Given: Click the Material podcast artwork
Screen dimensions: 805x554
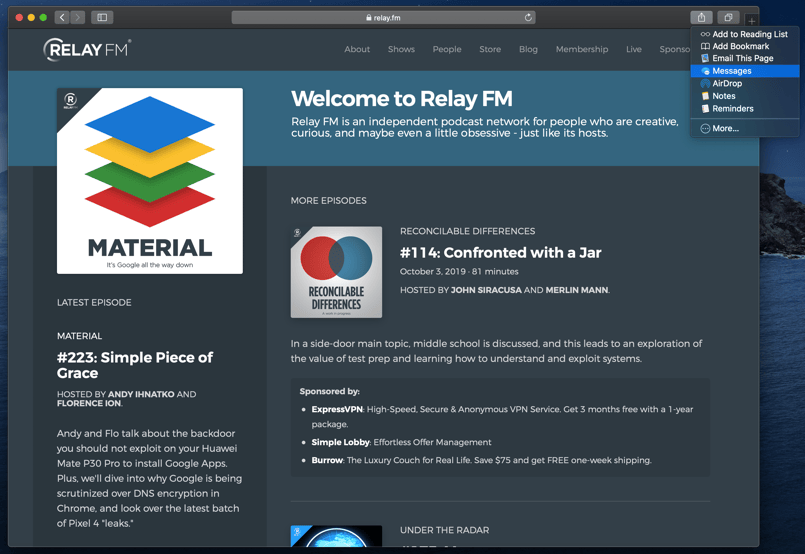Looking at the screenshot, I should [x=150, y=181].
